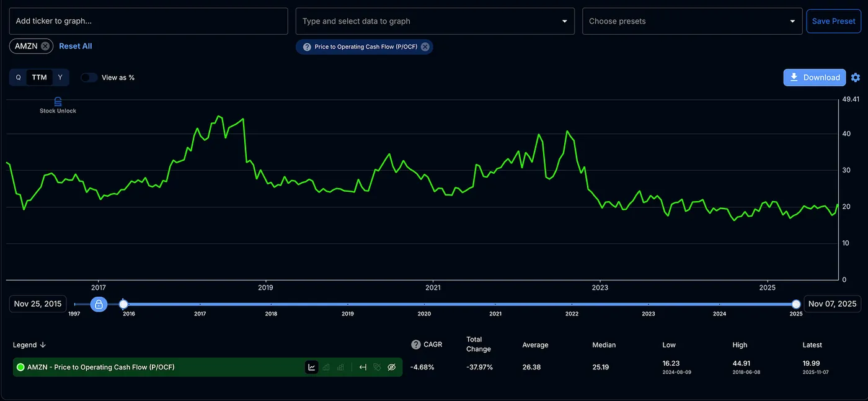The height and width of the screenshot is (401, 868).
Task: Open chart settings gear icon
Action: (x=856, y=78)
